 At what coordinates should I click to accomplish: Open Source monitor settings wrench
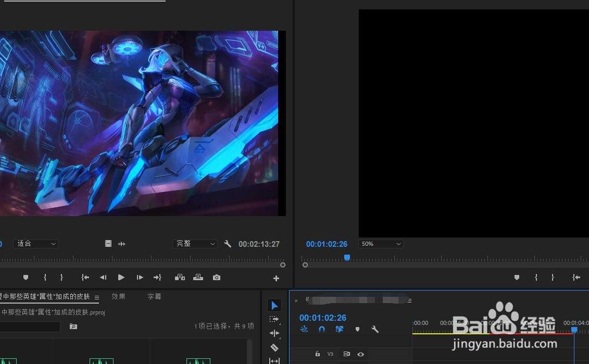(228, 244)
